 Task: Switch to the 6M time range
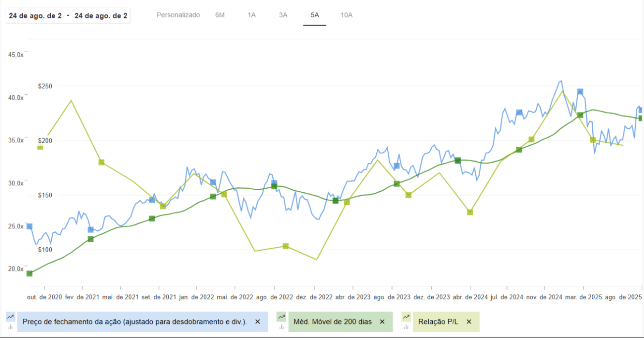click(x=220, y=15)
